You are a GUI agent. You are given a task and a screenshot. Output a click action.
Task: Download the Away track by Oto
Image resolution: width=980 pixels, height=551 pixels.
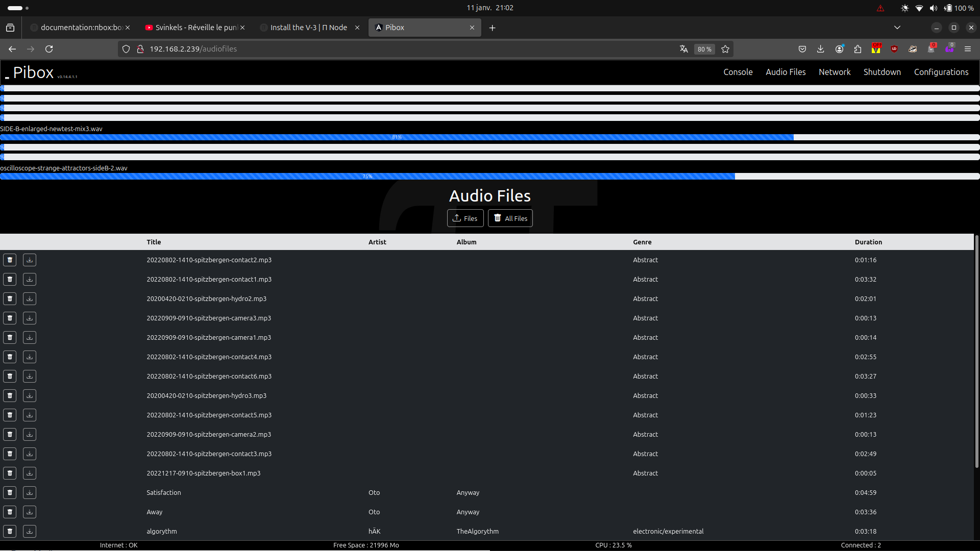[30, 512]
